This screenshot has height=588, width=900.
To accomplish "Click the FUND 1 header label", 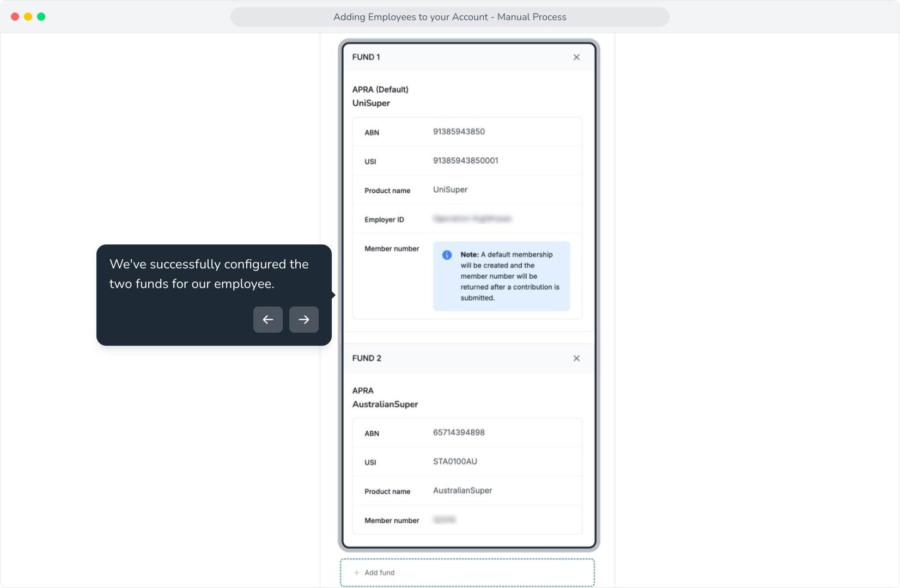I will [x=366, y=57].
